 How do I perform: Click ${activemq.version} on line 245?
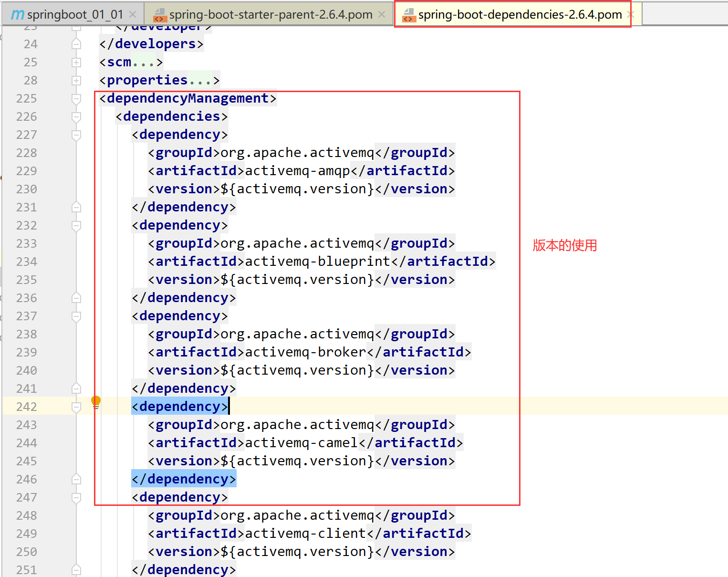(x=297, y=461)
